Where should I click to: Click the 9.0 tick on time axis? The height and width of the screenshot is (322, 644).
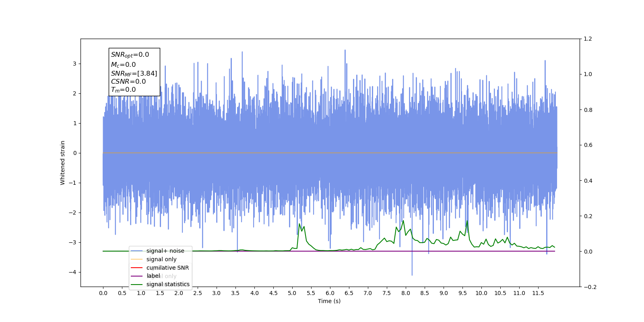click(x=444, y=293)
